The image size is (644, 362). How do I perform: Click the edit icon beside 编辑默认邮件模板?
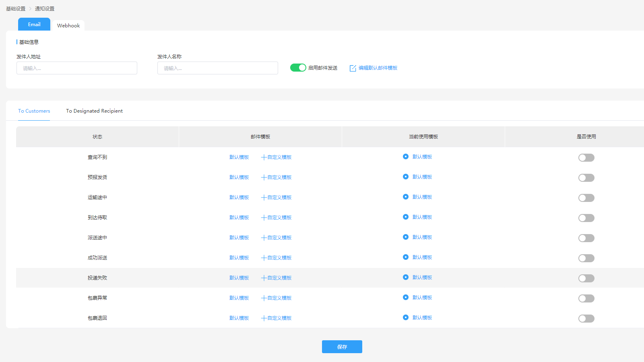pos(353,68)
